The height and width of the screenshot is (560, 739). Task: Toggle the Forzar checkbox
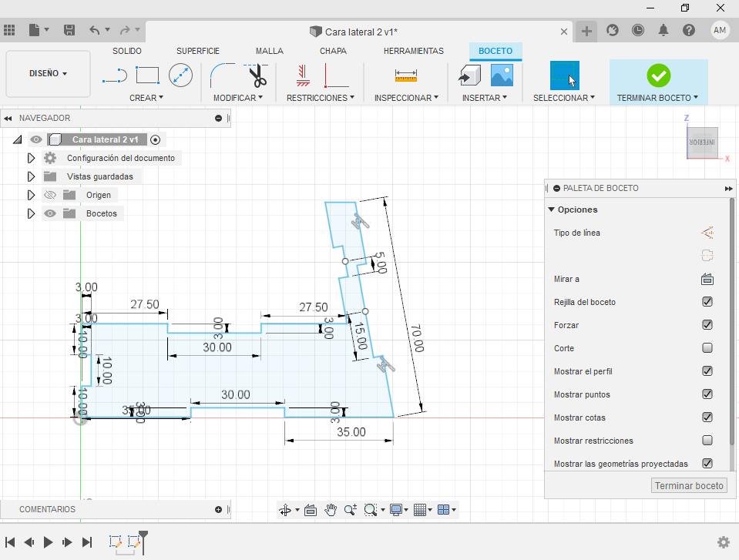(x=707, y=325)
